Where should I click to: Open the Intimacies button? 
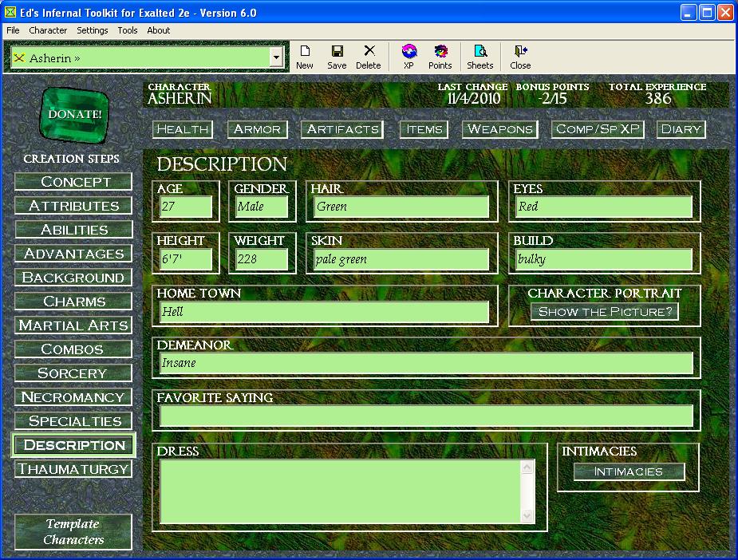pyautogui.click(x=629, y=471)
